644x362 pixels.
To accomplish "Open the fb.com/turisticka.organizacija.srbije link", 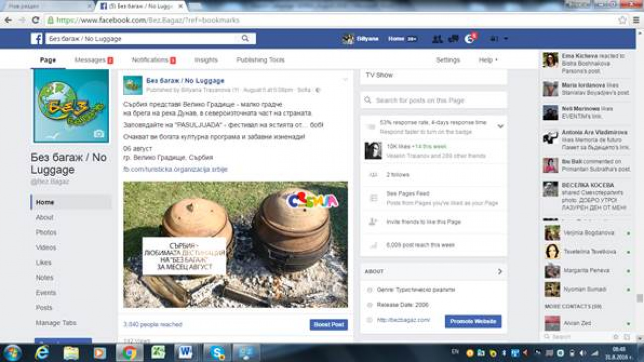I will click(x=176, y=169).
